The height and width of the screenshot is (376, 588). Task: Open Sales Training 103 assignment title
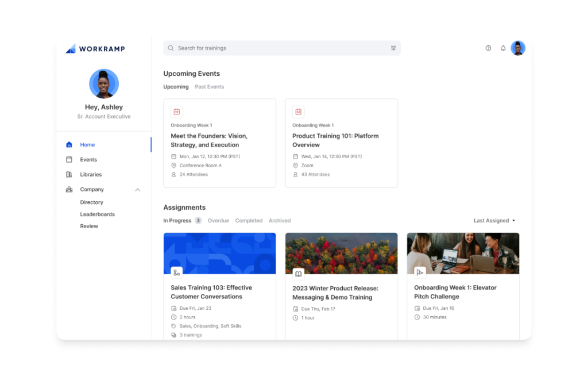pyautogui.click(x=211, y=292)
